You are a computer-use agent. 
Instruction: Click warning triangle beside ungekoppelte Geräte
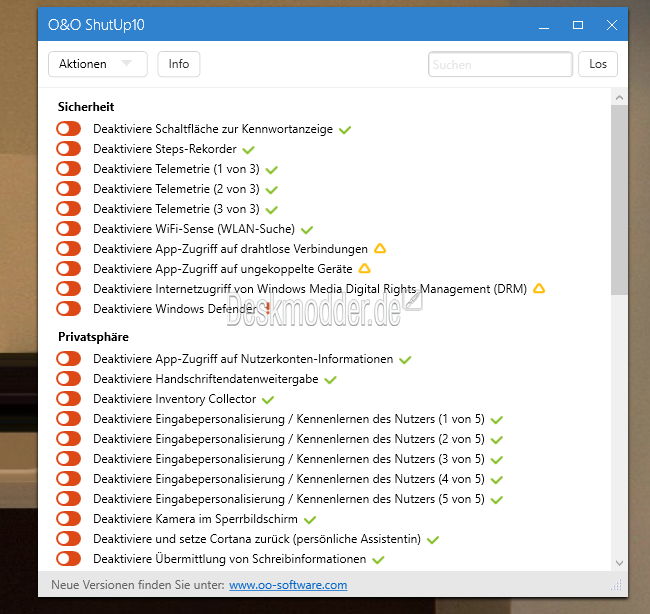point(364,268)
